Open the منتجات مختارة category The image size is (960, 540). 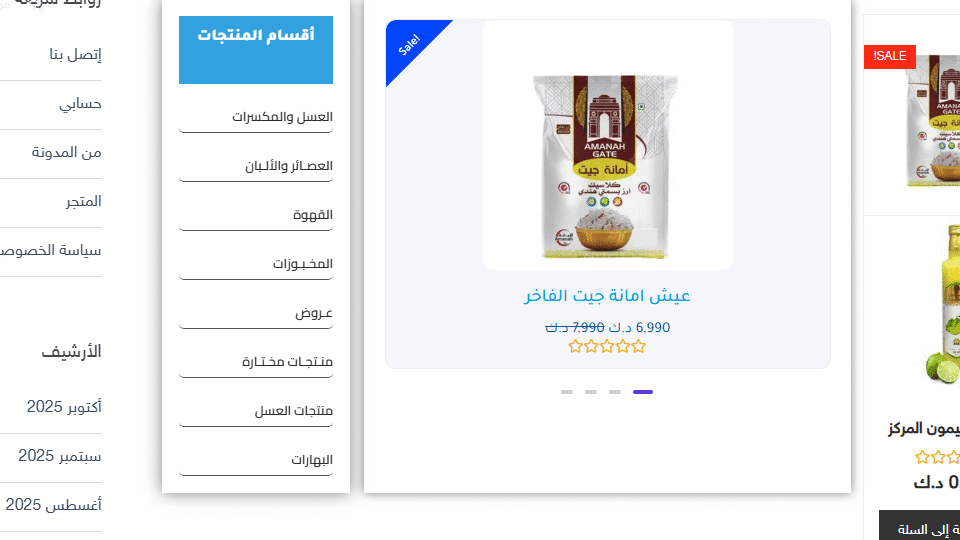click(287, 362)
